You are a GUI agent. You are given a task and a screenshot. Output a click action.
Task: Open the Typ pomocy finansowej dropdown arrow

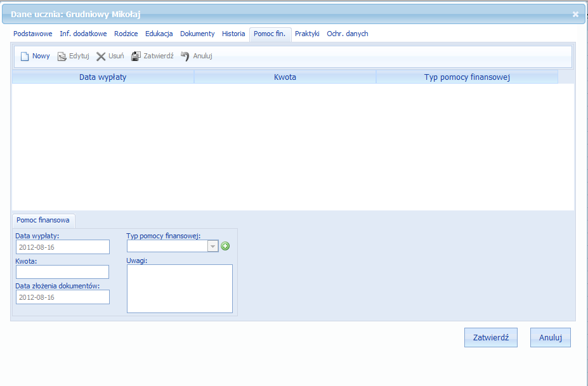click(212, 246)
